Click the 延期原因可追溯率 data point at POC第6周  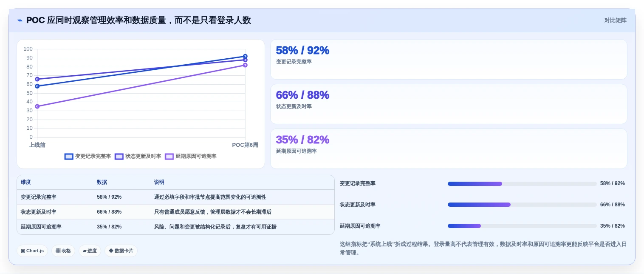coord(245,65)
